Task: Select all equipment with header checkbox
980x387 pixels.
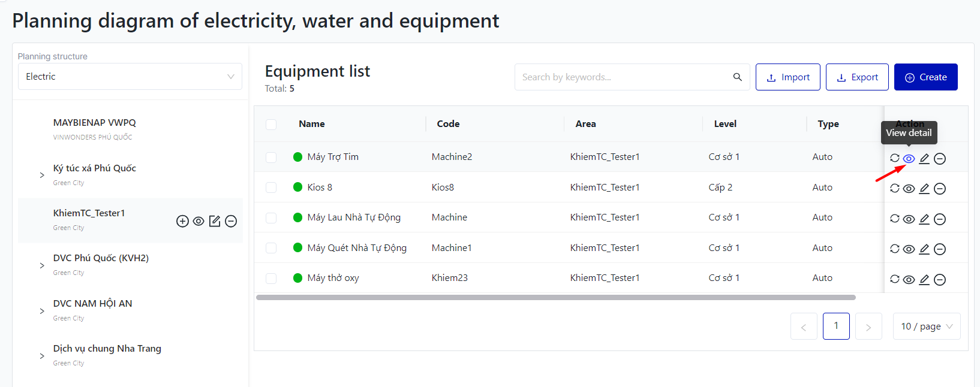Action: (271, 124)
